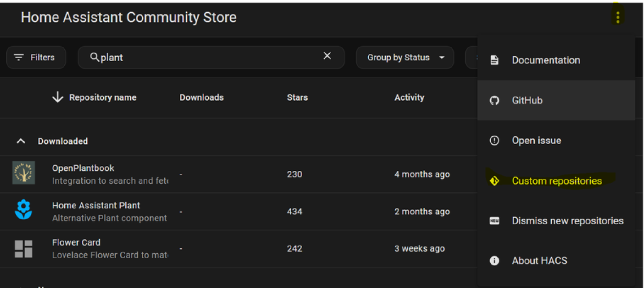Sort by Activity column header
Screen dimensions: 644x288
(409, 97)
